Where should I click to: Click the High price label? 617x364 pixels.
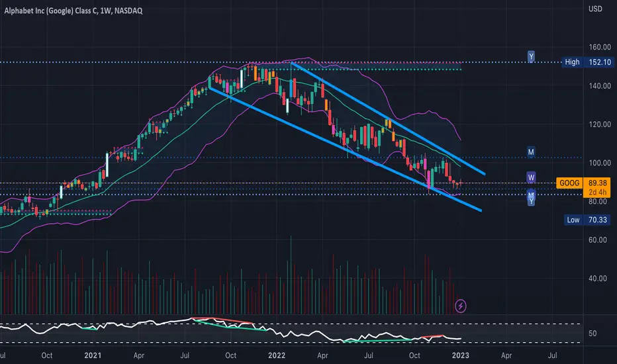coord(572,62)
